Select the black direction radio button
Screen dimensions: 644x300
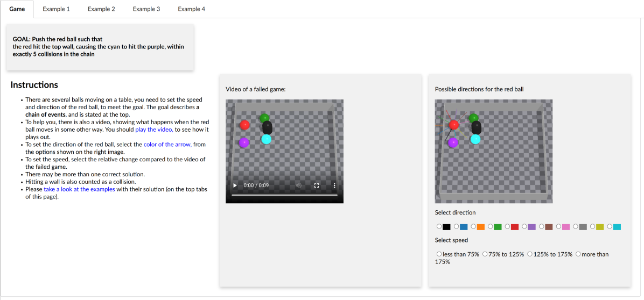[439, 226]
